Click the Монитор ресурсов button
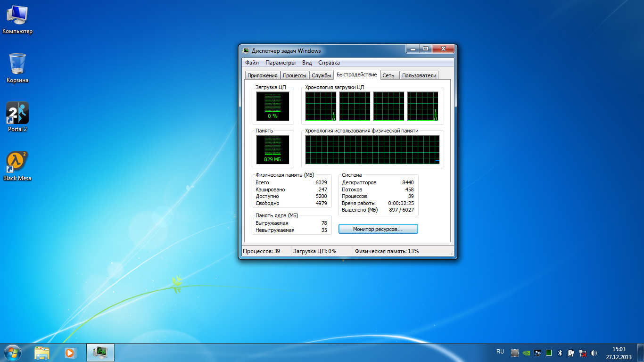Image resolution: width=644 pixels, height=362 pixels. 378,229
